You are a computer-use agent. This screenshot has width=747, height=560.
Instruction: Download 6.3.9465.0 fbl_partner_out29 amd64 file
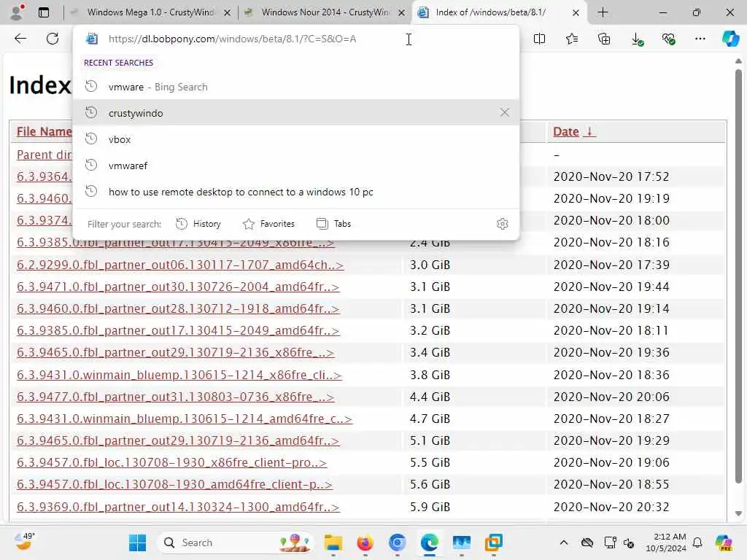coord(178,440)
